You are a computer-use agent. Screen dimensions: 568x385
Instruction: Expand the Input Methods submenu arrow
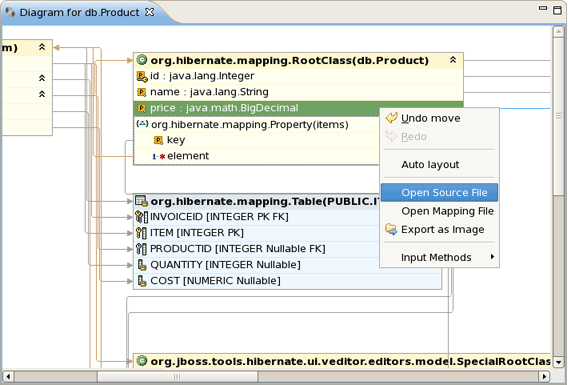(x=492, y=256)
